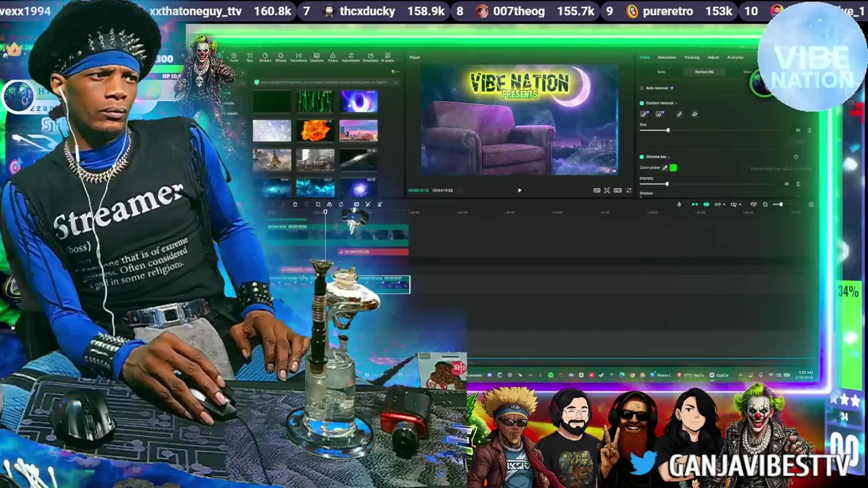This screenshot has width=868, height=488.
Task: Open the AI avatar panel
Action: tap(388, 57)
